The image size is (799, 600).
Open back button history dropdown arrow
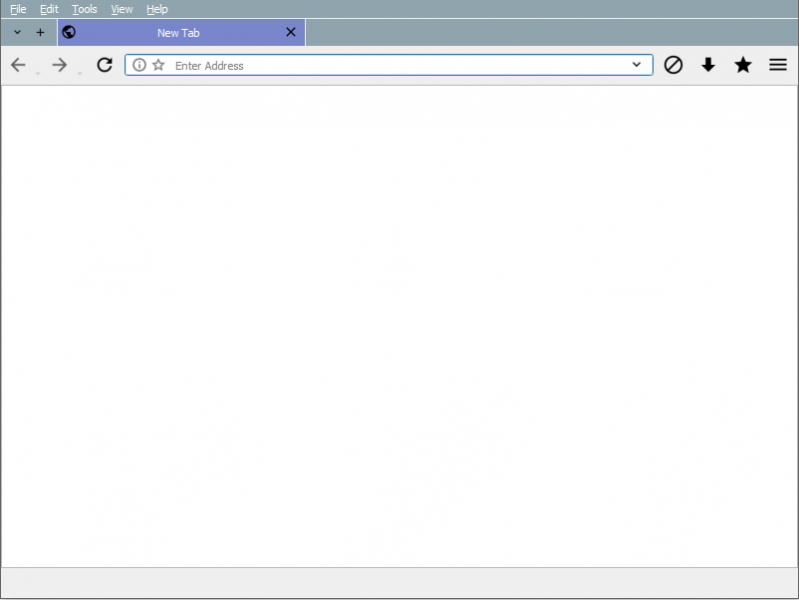click(38, 74)
